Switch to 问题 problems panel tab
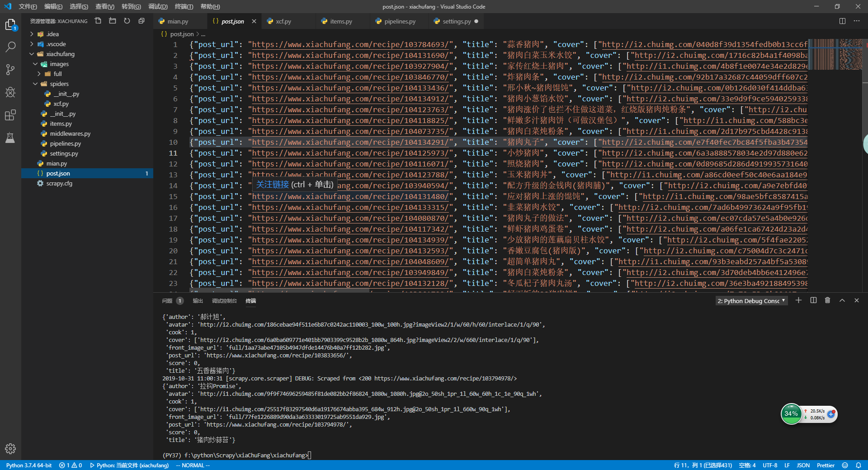Viewport: 868px width, 470px height. point(172,301)
